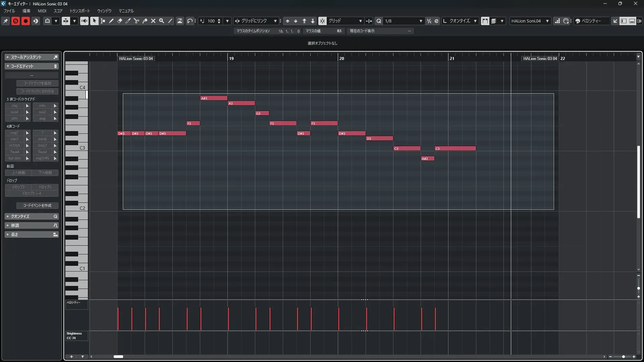The height and width of the screenshot is (362, 644).
Task: Select the Range Selection tool
Action: point(103,21)
